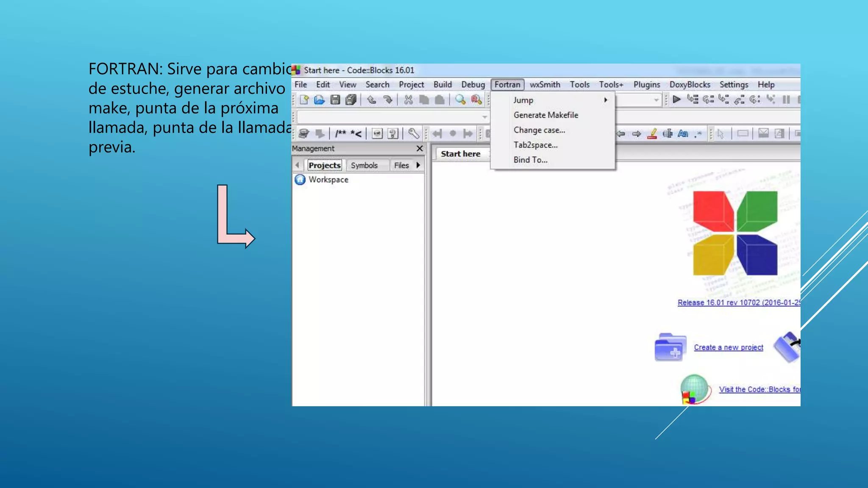Open the Settings menu
Viewport: 868px width, 488px height.
click(x=734, y=84)
